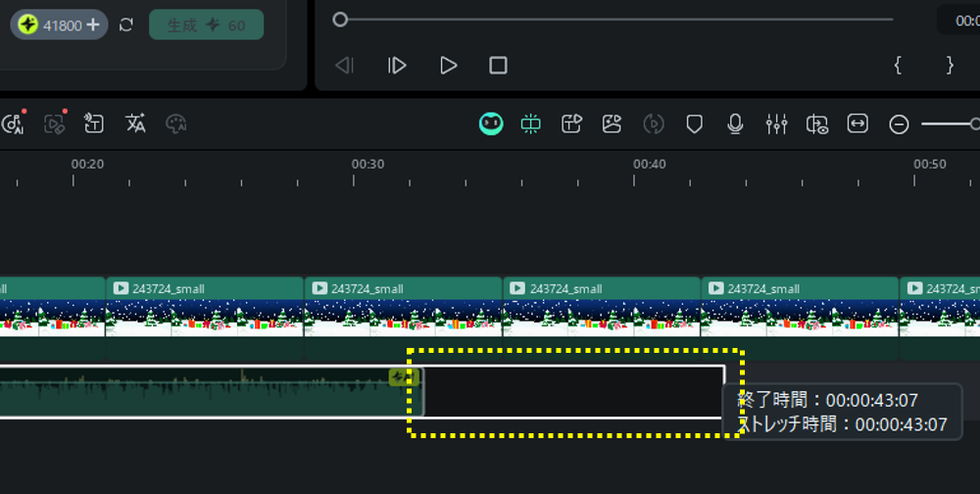Open the audio mixer
Screen dimensions: 980x494
pos(776,123)
